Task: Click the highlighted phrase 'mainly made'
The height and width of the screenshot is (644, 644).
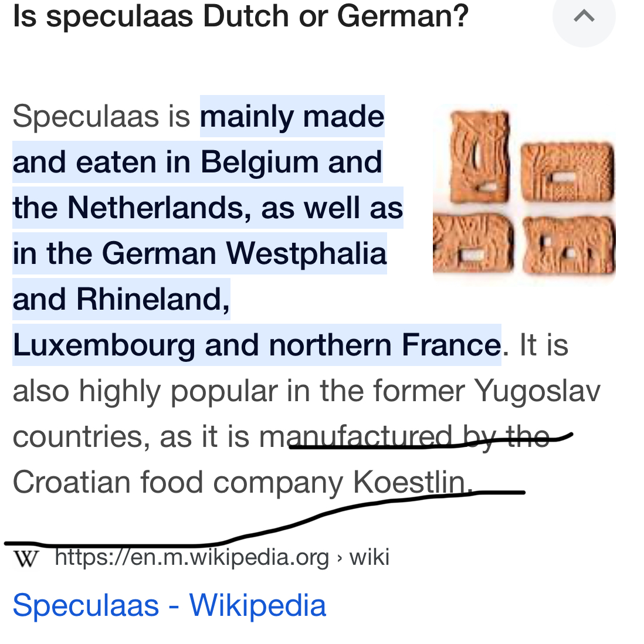Action: (x=292, y=117)
